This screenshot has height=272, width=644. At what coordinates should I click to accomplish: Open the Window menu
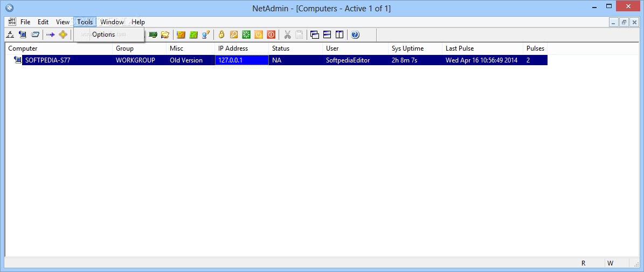click(x=112, y=22)
